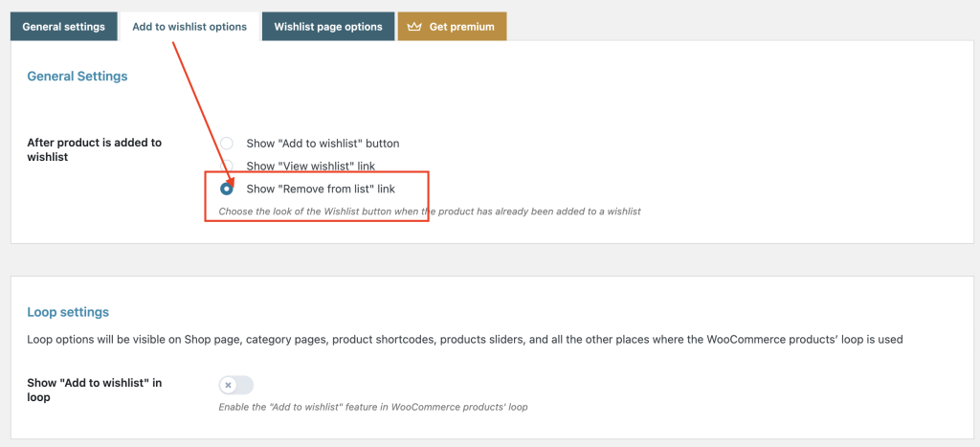
Task: Select the Add to wishlist options tab
Action: (189, 27)
